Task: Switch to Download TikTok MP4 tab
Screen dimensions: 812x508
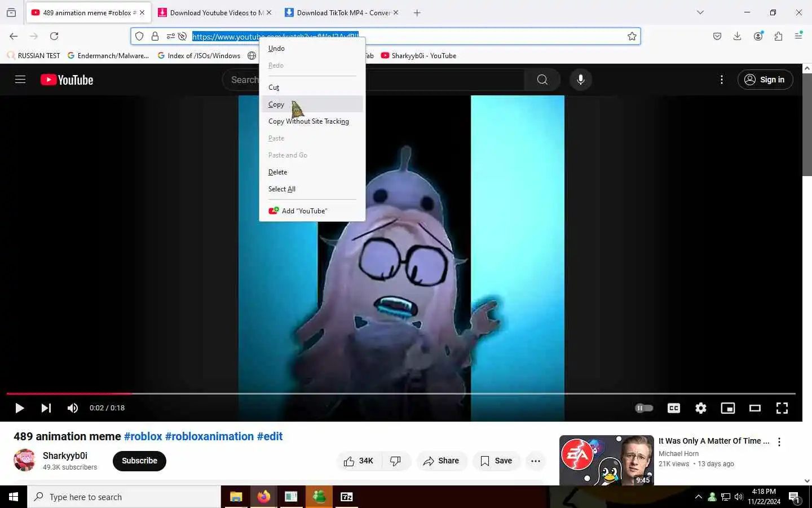Action: [x=341, y=12]
